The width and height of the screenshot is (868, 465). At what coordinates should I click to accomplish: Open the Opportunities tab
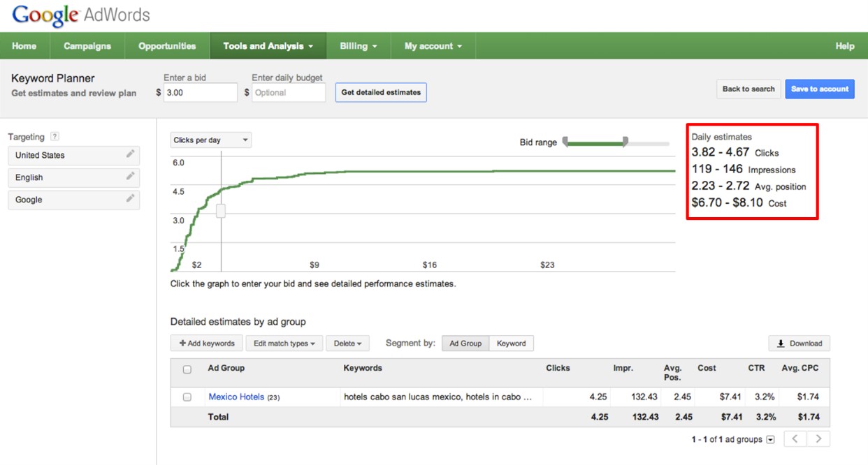tap(167, 46)
